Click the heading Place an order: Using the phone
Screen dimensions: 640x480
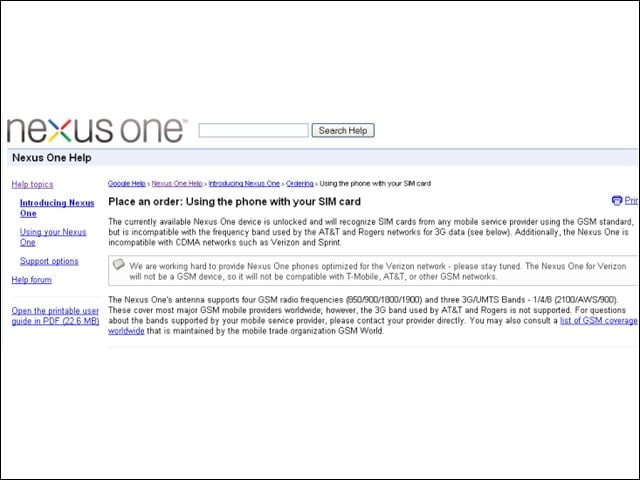[234, 202]
